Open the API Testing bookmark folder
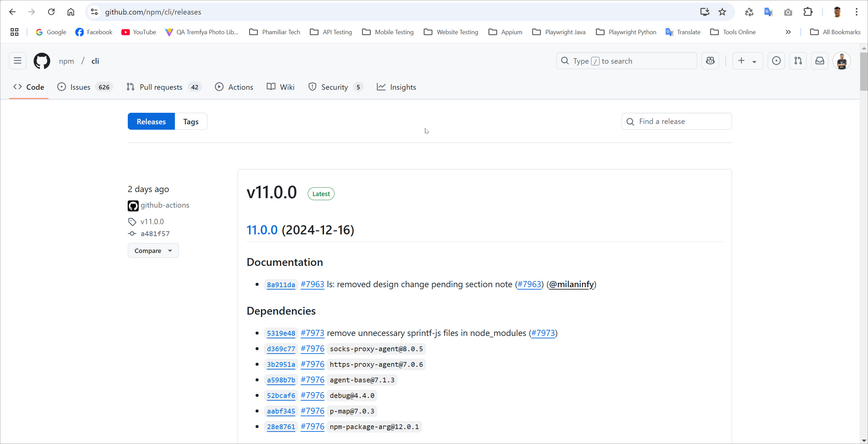Viewport: 868px width, 444px height. [x=331, y=32]
